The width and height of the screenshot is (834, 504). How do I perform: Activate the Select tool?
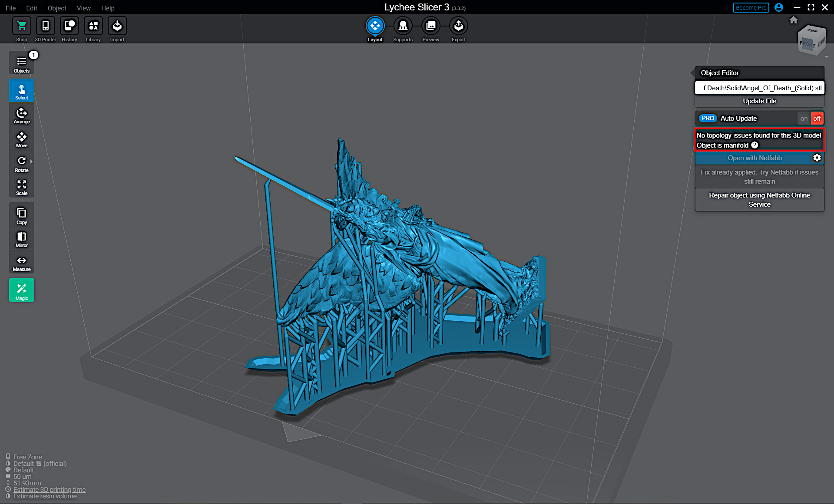click(21, 90)
